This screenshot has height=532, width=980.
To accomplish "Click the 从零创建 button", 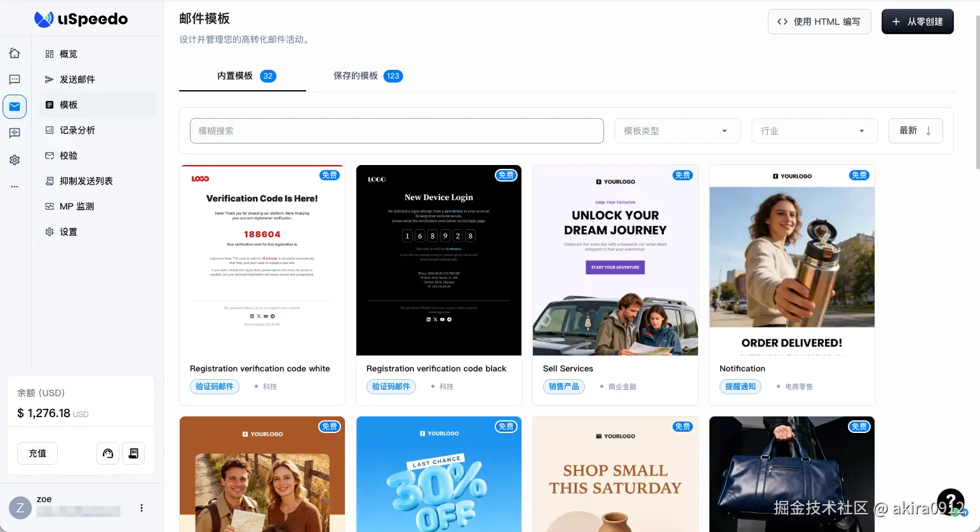I will 918,22.
